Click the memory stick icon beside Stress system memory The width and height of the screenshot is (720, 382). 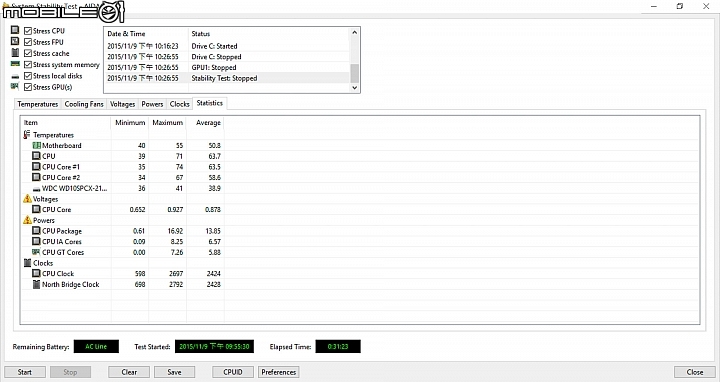15,64
